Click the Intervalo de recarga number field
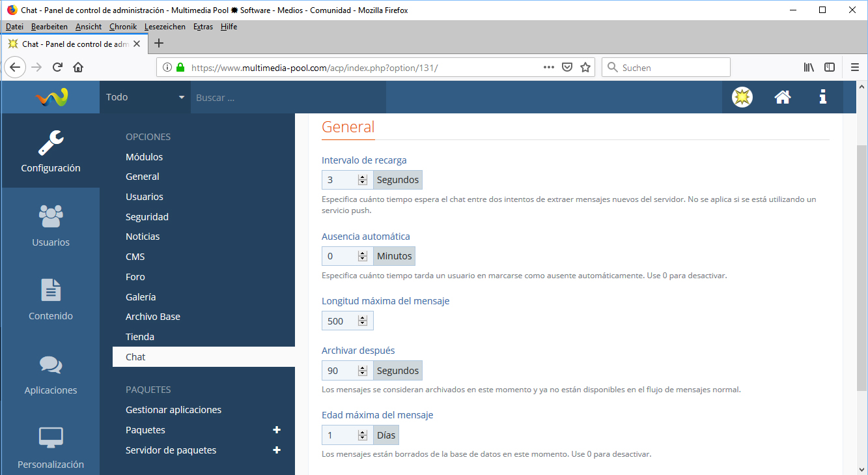Viewport: 868px width, 475px height. (341, 180)
